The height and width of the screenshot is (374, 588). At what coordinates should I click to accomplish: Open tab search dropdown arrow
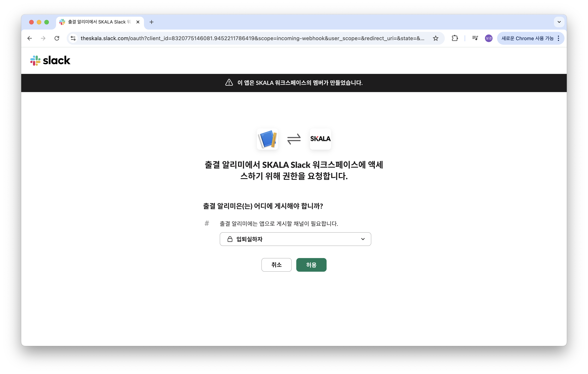(x=559, y=22)
